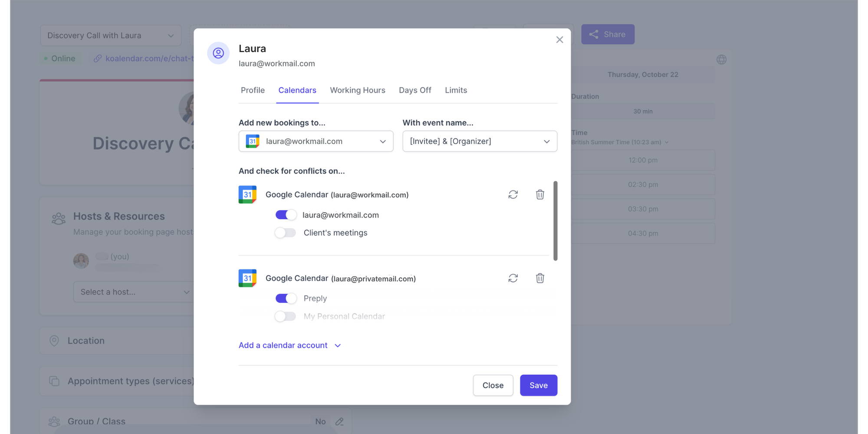Click the link icon beside koalendar.com URL
Viewport: 868px width, 434px height.
coord(98,59)
